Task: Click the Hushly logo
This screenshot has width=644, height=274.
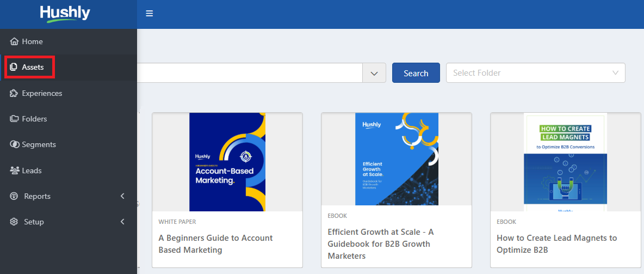Action: (65, 14)
